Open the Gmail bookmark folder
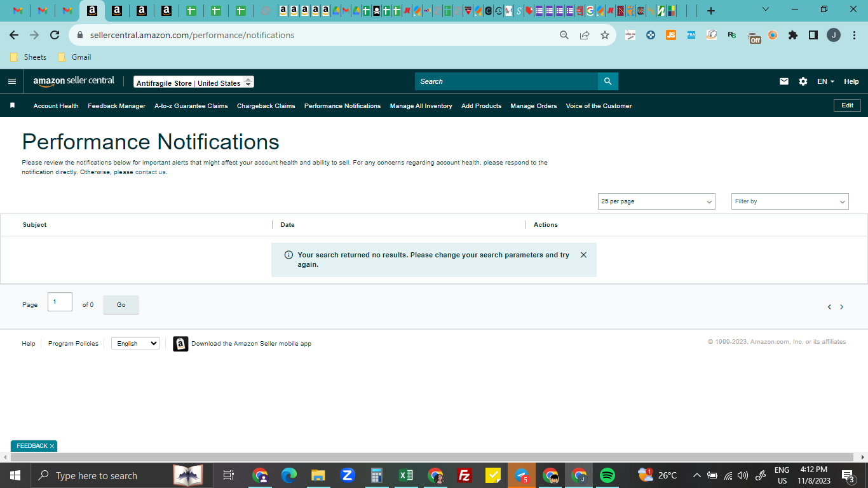 [74, 57]
